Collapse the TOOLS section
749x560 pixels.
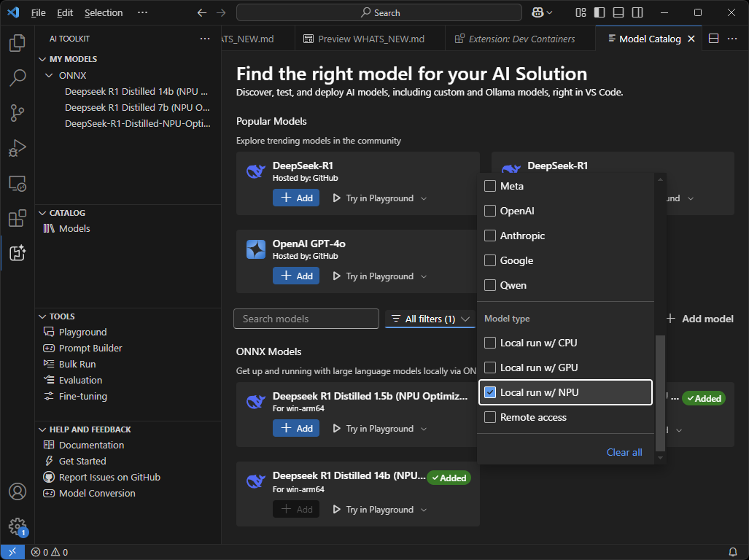click(42, 316)
